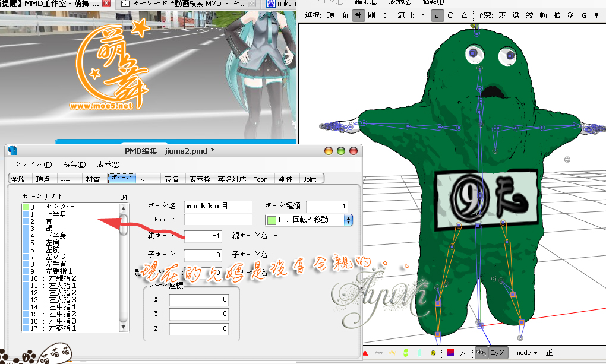Open the 回転/移動 bone type dropdown
Image resolution: width=606 pixels, height=364 pixels.
309,220
